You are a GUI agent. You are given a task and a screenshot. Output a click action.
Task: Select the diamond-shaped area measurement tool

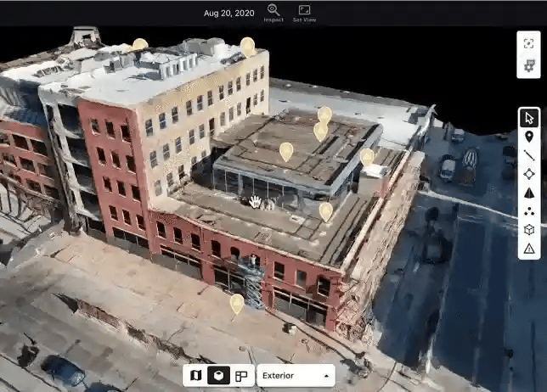coord(529,174)
